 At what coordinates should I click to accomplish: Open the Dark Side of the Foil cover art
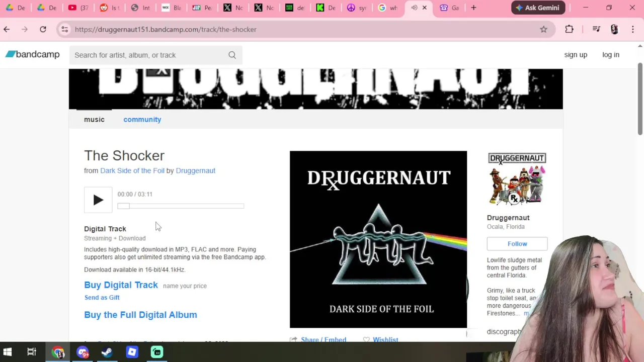click(378, 239)
